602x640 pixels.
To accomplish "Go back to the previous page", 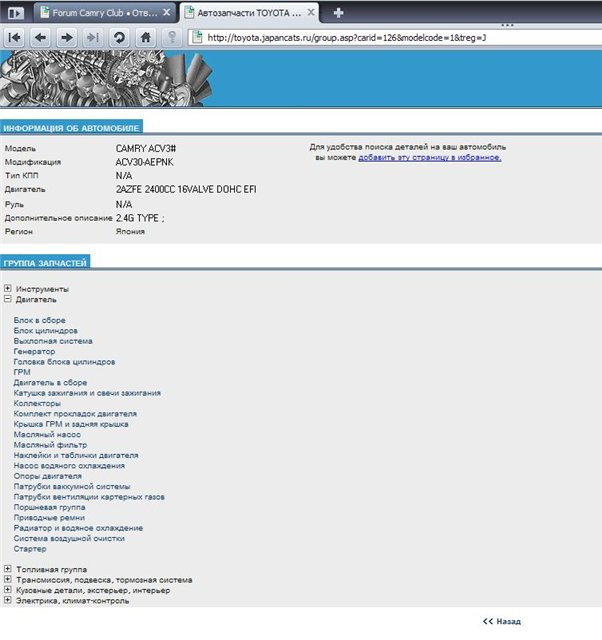I will (40, 38).
